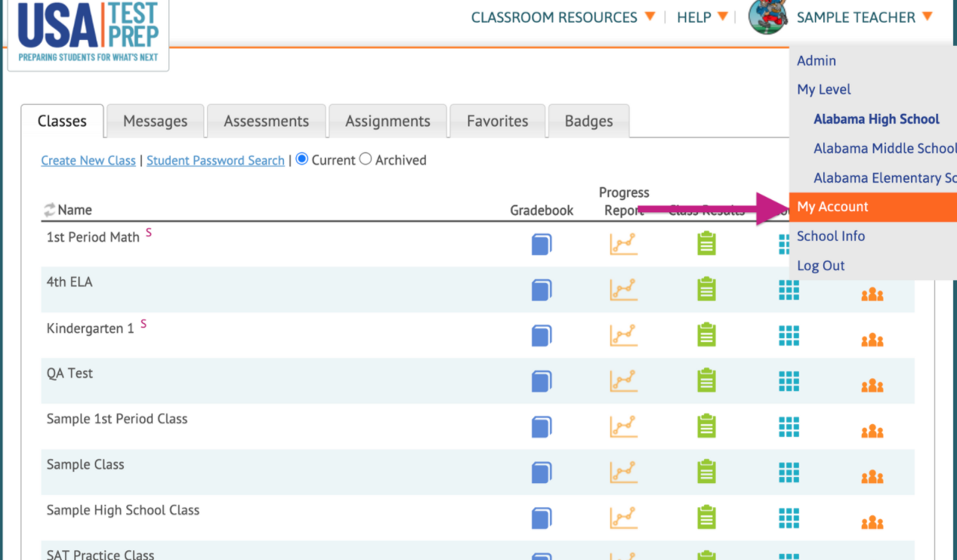
Task: Open Class Results clipboard icon for 1st Period Math
Action: click(706, 244)
